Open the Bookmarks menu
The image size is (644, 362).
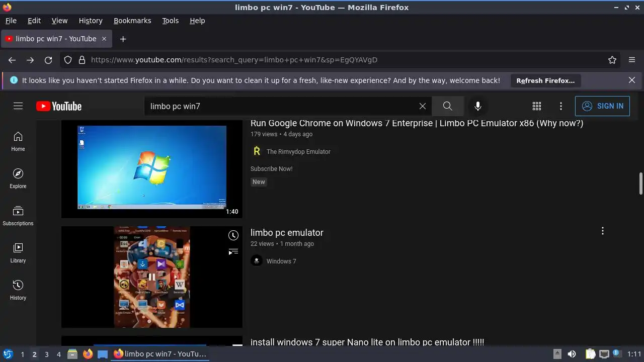point(132,21)
